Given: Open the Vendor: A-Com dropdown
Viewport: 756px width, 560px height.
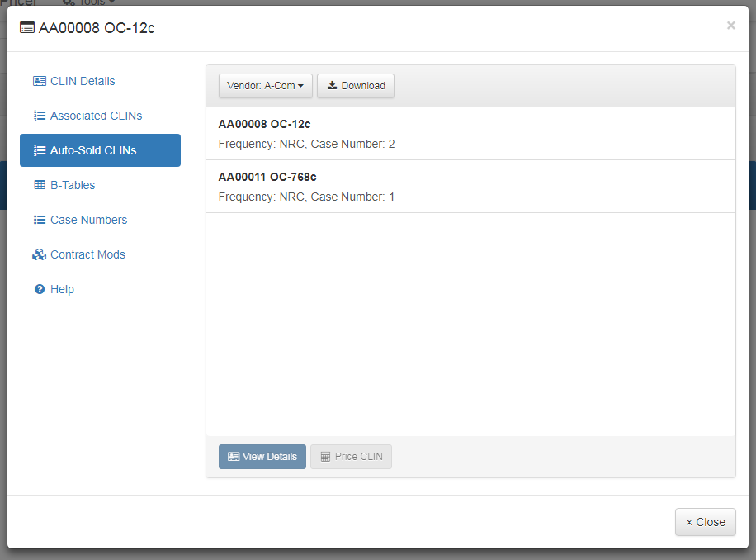Looking at the screenshot, I should tap(265, 85).
